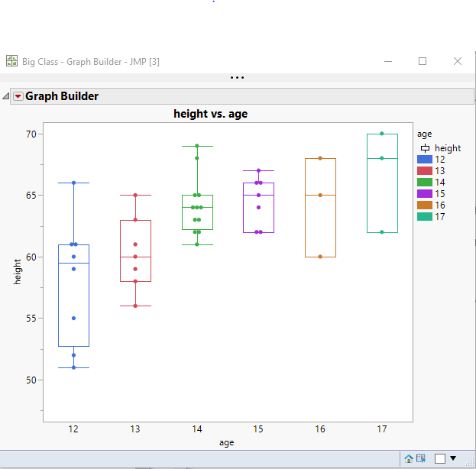
Task: Click the 'age' x-axis title
Action: (x=226, y=442)
